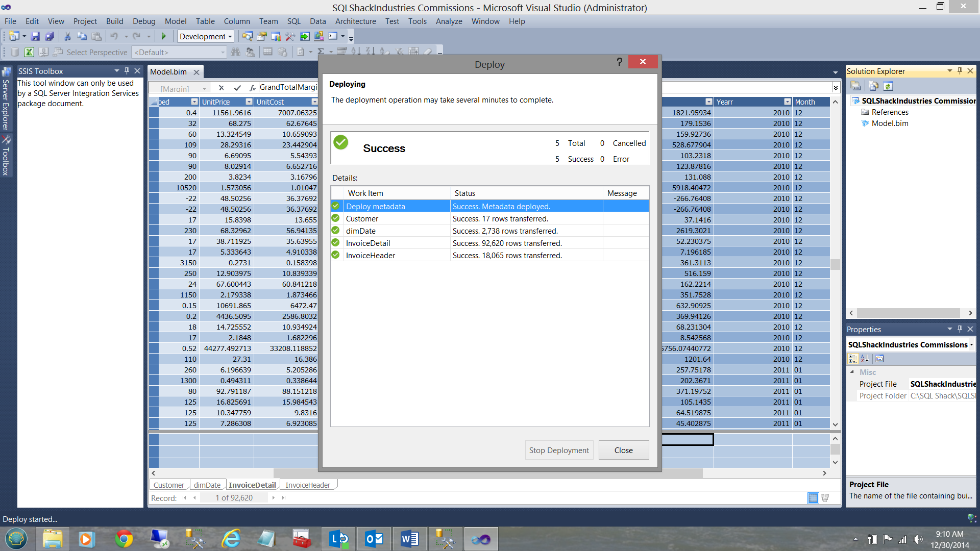The image size is (980, 551).
Task: Click the Stop Deployment button
Action: coord(558,450)
